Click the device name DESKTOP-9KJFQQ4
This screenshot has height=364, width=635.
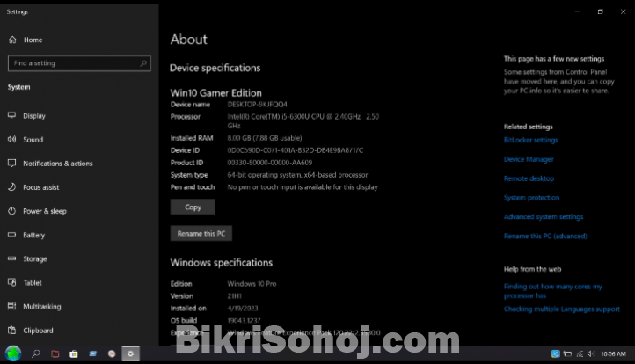[x=257, y=105]
